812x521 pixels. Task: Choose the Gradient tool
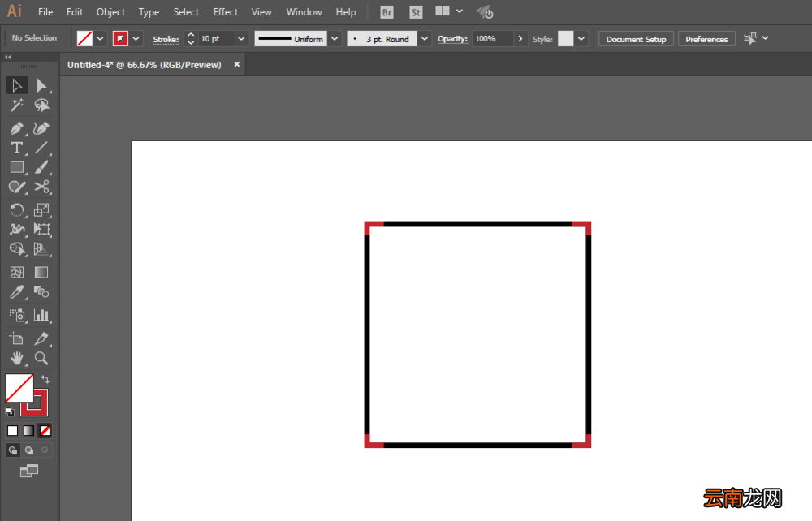coord(41,272)
